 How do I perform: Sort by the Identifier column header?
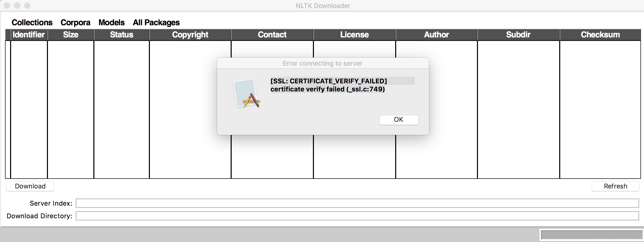[x=29, y=35]
